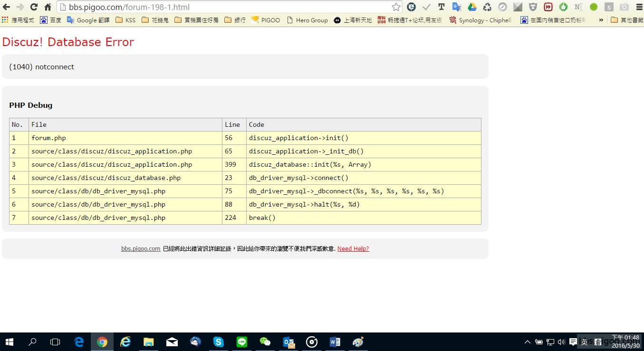The height and width of the screenshot is (351, 644).
Task: Expand the KSS bookmark folder
Action: 125,20
